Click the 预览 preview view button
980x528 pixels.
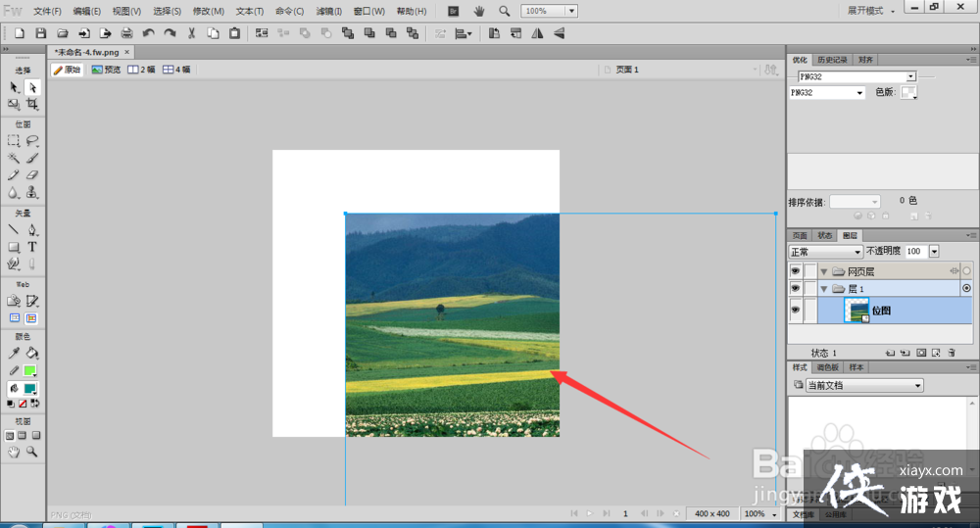pyautogui.click(x=106, y=70)
